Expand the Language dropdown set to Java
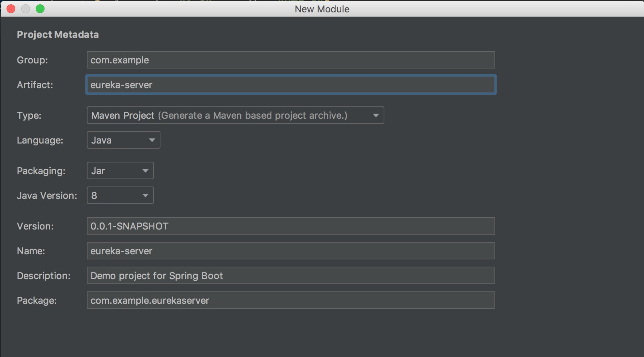Image resolution: width=644 pixels, height=357 pixels. [x=123, y=140]
